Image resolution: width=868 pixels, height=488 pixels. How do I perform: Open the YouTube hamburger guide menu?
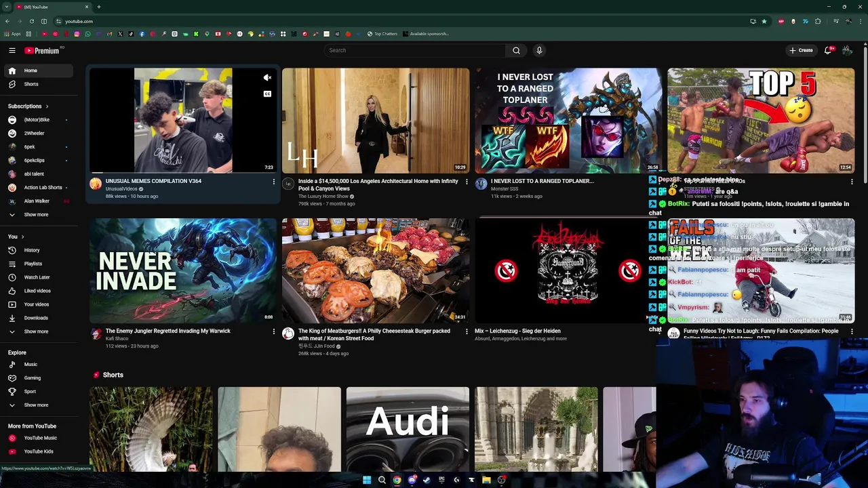click(x=12, y=50)
